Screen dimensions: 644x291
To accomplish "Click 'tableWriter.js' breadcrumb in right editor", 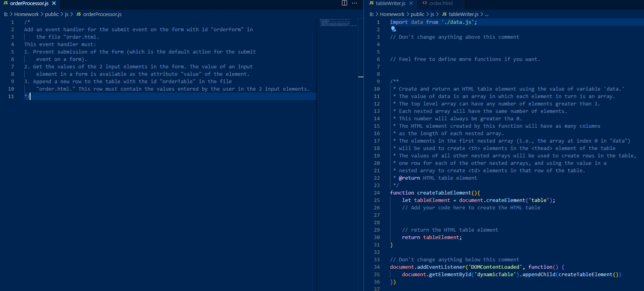I will click(x=463, y=14).
